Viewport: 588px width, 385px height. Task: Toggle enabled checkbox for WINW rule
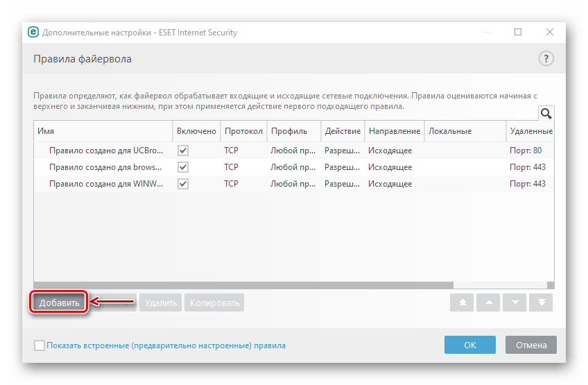tap(183, 184)
